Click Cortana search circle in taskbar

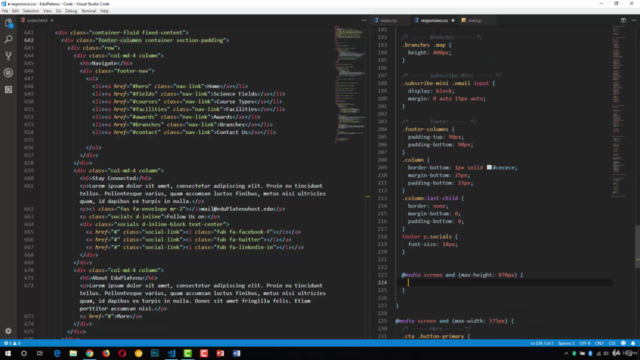pos(24,353)
